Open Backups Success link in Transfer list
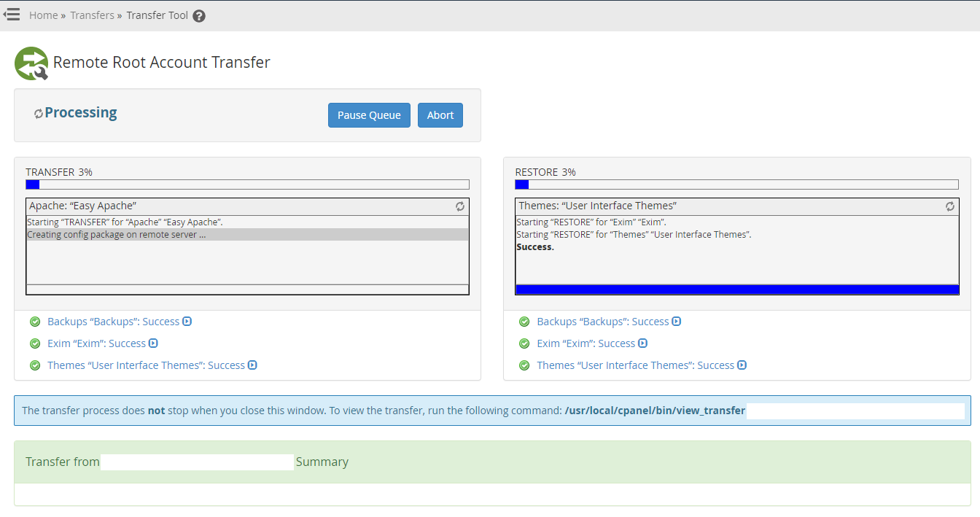 [x=113, y=322]
